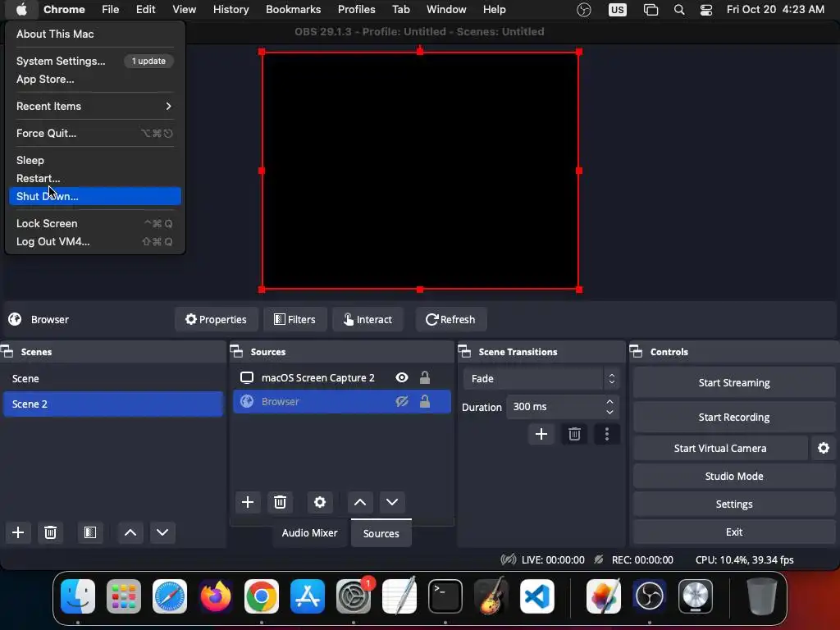Click the Sources dock panel icon
Screen dimensions: 840x630
click(x=236, y=351)
